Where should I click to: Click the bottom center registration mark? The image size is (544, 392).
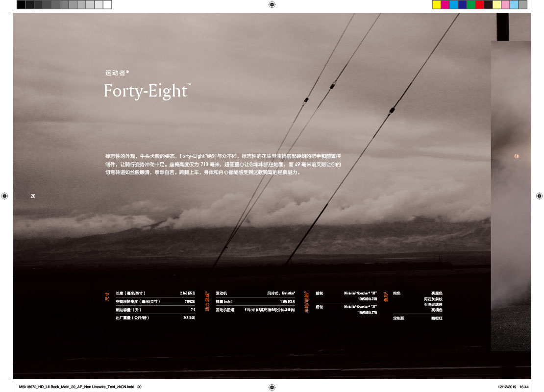(x=272, y=387)
